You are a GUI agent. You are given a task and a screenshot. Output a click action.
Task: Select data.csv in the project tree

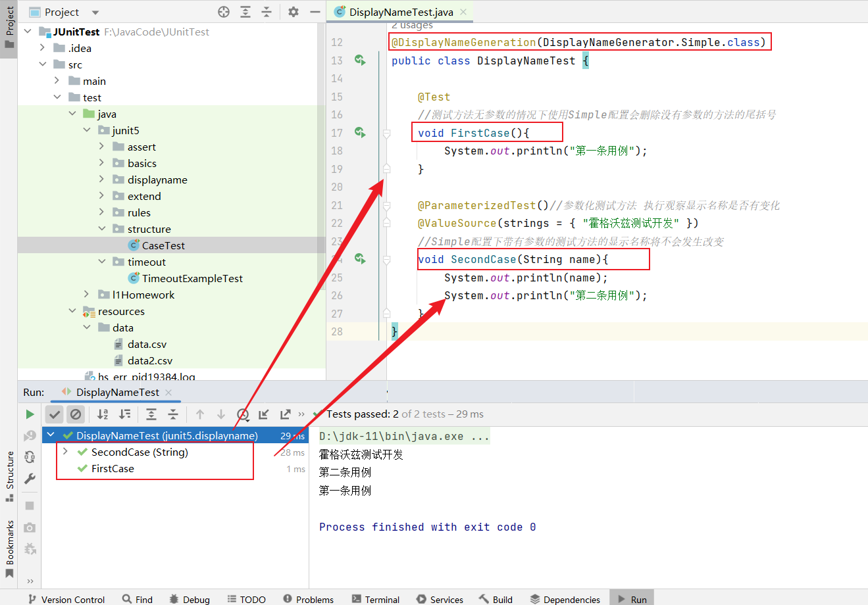[147, 344]
